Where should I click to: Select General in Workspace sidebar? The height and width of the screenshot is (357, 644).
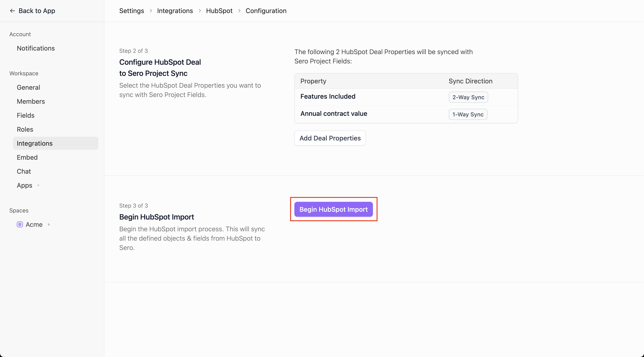click(x=28, y=87)
